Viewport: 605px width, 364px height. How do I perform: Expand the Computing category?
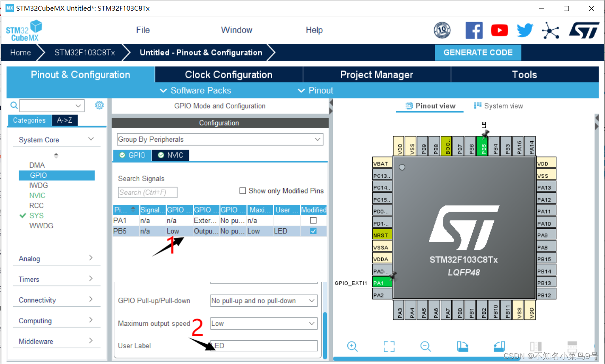(x=91, y=320)
